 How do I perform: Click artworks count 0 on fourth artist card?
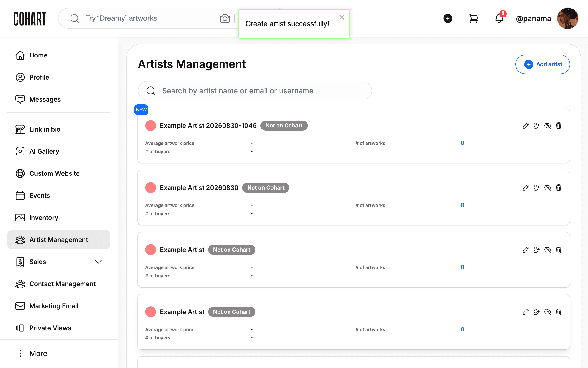[x=462, y=329]
